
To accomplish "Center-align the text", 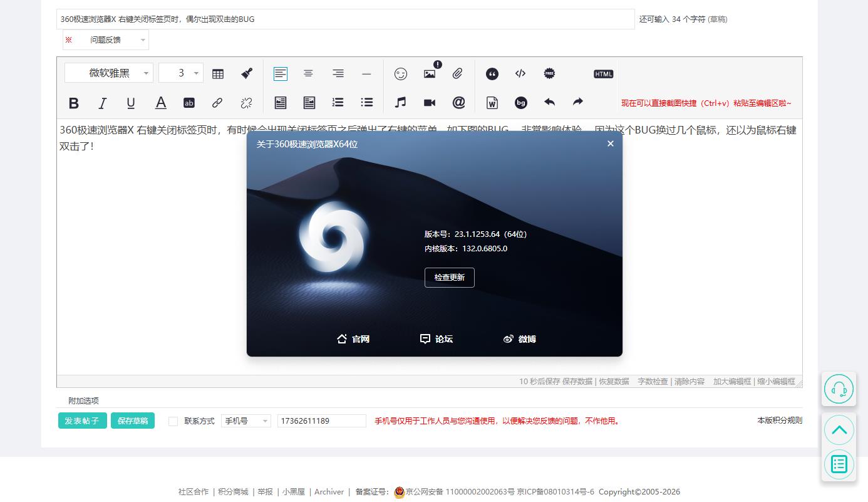I will coord(308,74).
